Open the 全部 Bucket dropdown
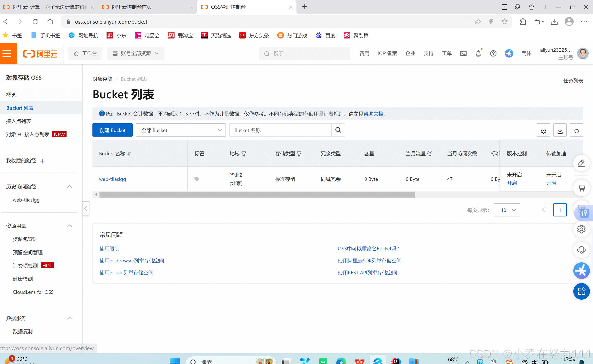This screenshot has width=593, height=364. click(181, 130)
